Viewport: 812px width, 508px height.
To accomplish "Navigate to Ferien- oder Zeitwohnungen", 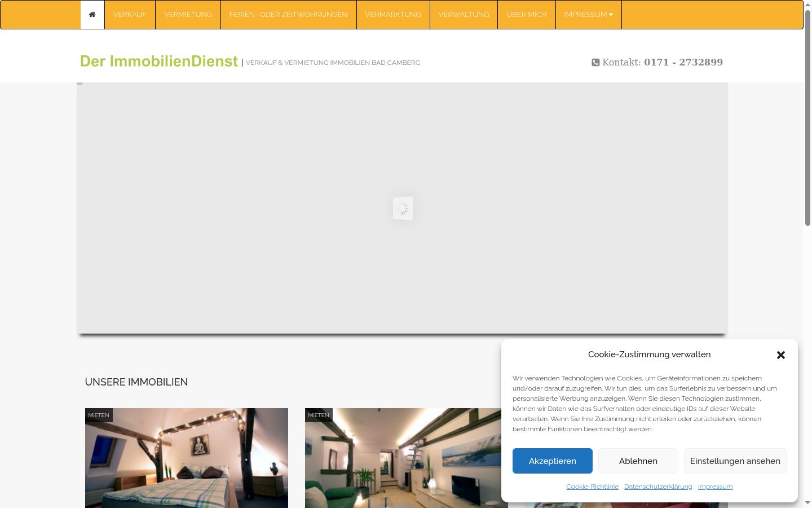I will [x=289, y=15].
